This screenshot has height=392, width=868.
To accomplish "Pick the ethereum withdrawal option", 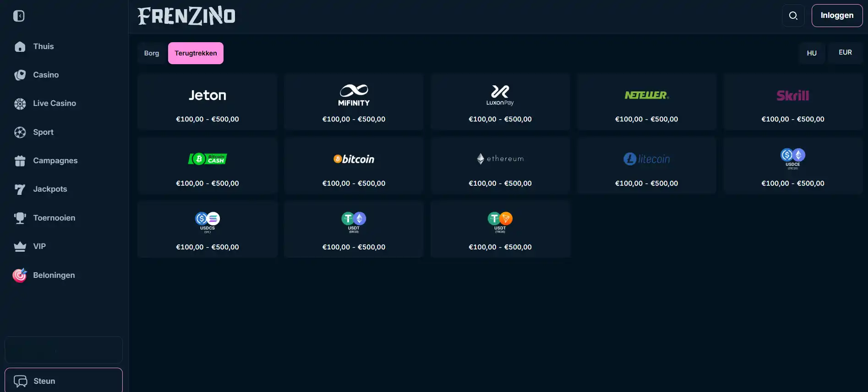I will pyautogui.click(x=500, y=166).
